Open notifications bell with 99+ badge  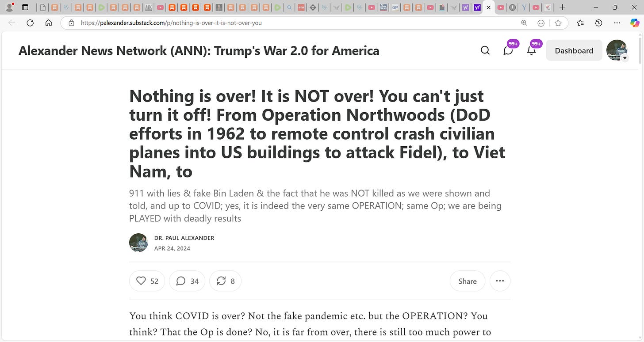(x=532, y=50)
